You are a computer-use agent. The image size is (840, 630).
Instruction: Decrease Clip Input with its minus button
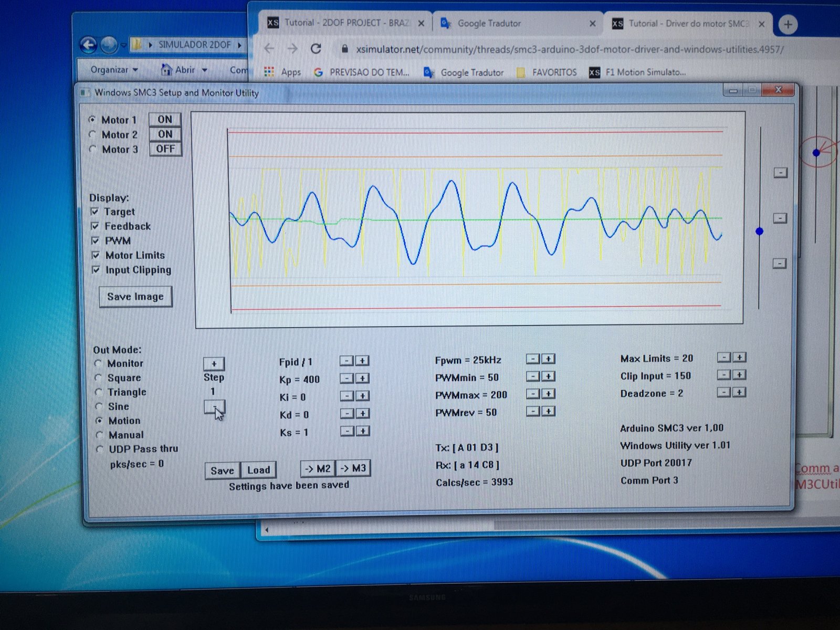tap(724, 375)
